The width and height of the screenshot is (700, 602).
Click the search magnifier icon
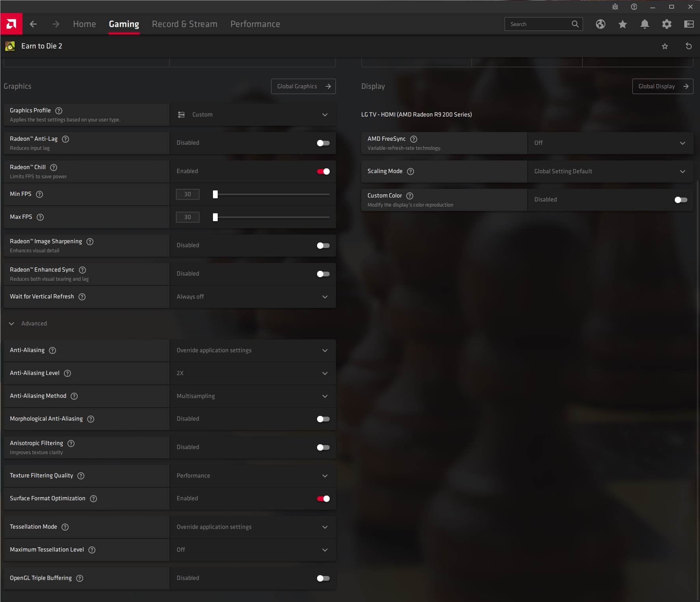(x=575, y=24)
